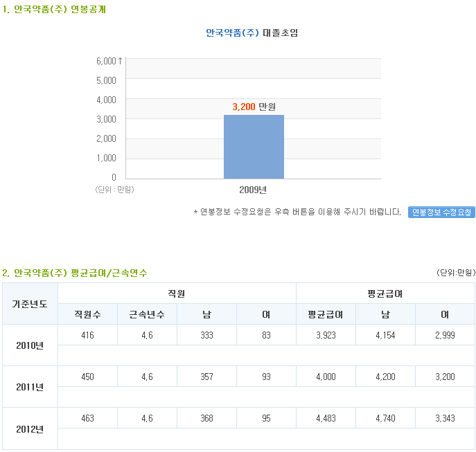Click the 333 male employees cell

point(206,335)
